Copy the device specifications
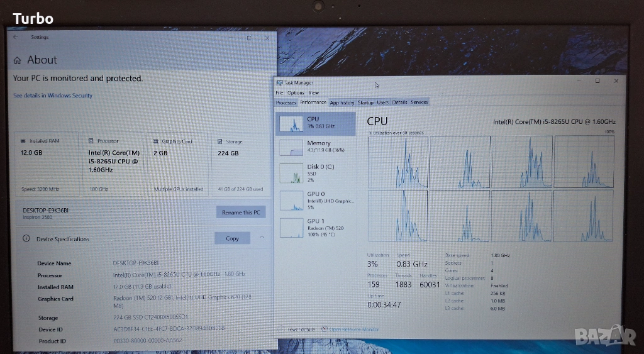The width and height of the screenshot is (644, 354). click(232, 238)
